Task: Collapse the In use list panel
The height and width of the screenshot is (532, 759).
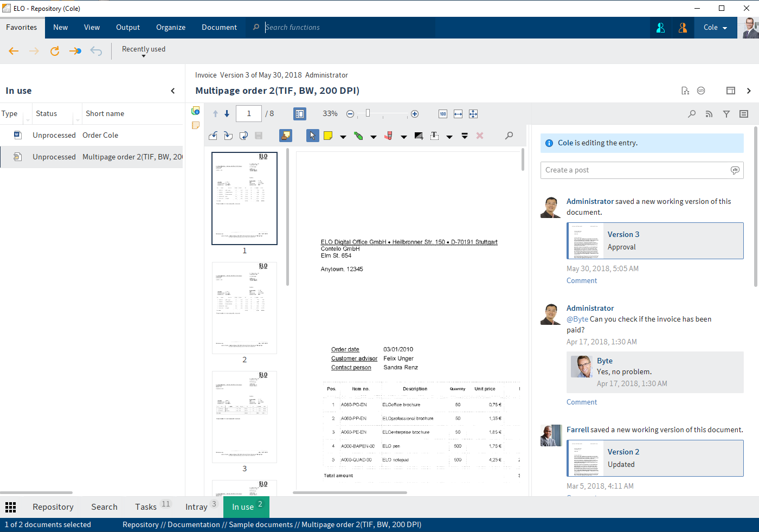Action: pyautogui.click(x=173, y=91)
